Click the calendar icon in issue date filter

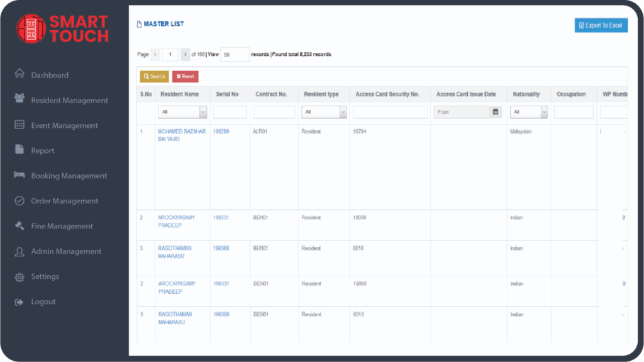tap(496, 112)
